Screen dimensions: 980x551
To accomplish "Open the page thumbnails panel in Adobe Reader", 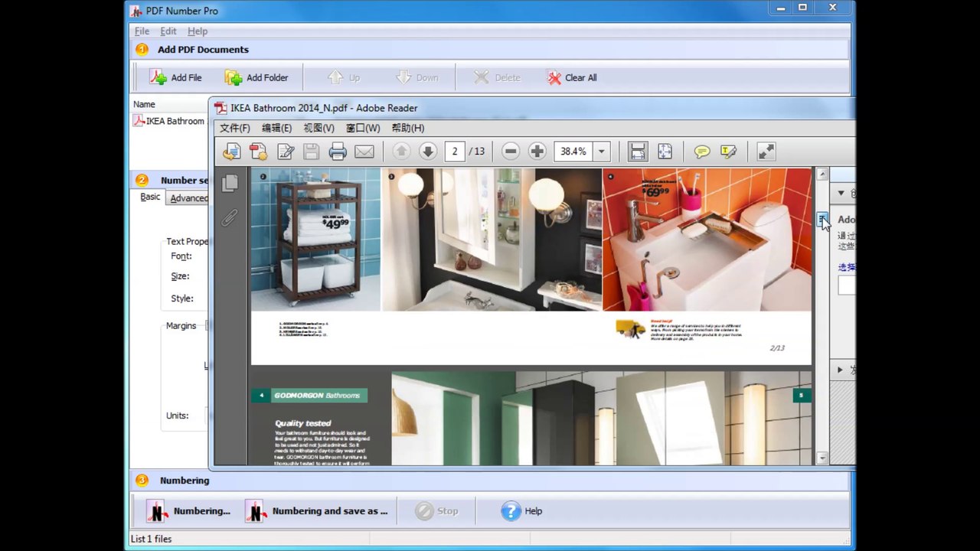I will click(x=230, y=183).
